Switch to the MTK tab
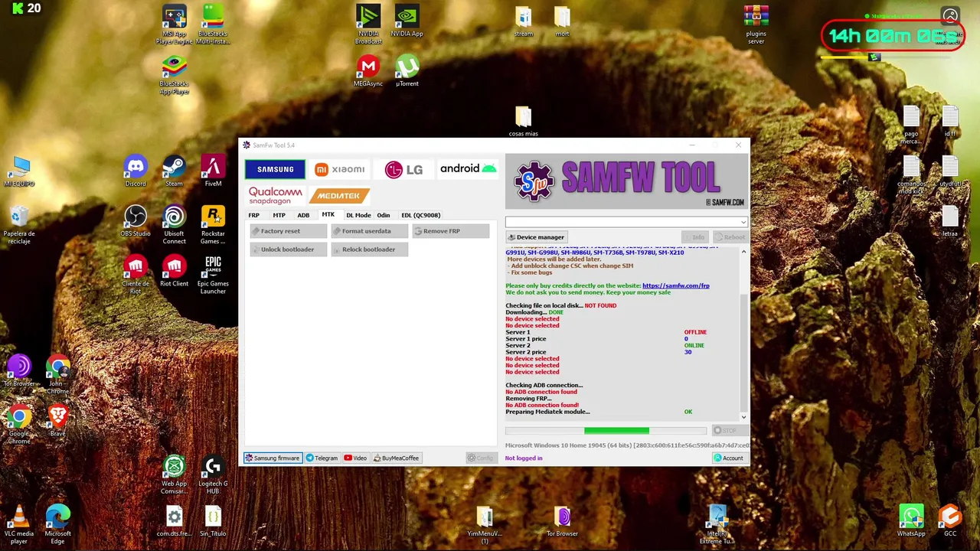 [328, 214]
